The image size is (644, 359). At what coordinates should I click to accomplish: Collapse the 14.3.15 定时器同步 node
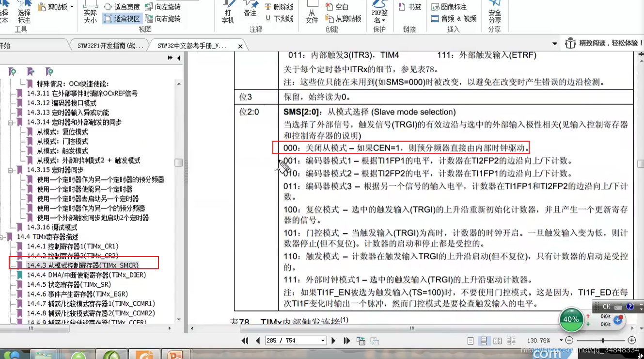tap(10, 170)
